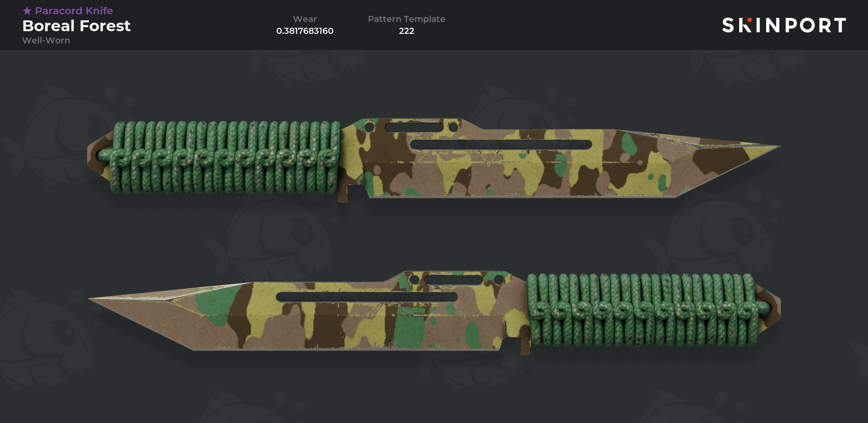The image size is (868, 423).
Task: Click the Pattern Template label
Action: pos(407,19)
